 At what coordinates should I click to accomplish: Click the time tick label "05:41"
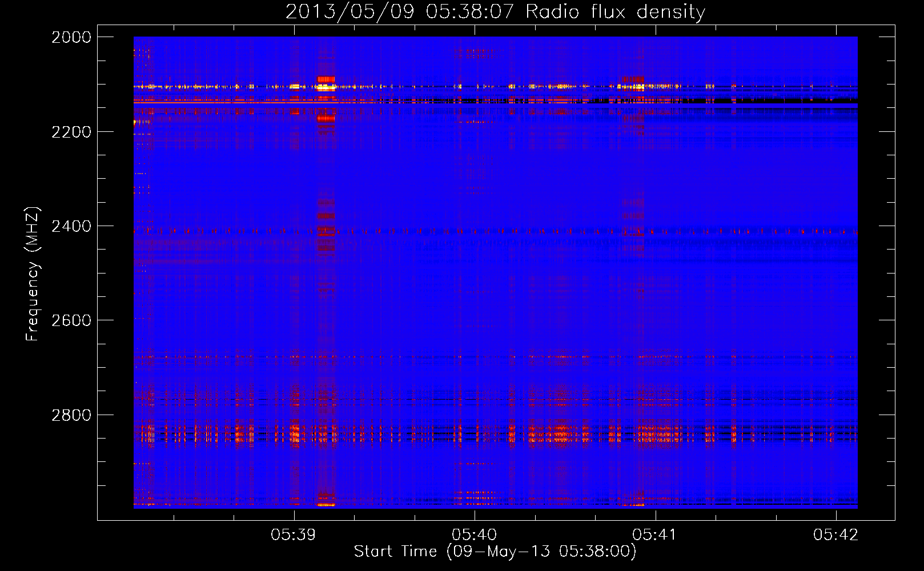[x=655, y=535]
